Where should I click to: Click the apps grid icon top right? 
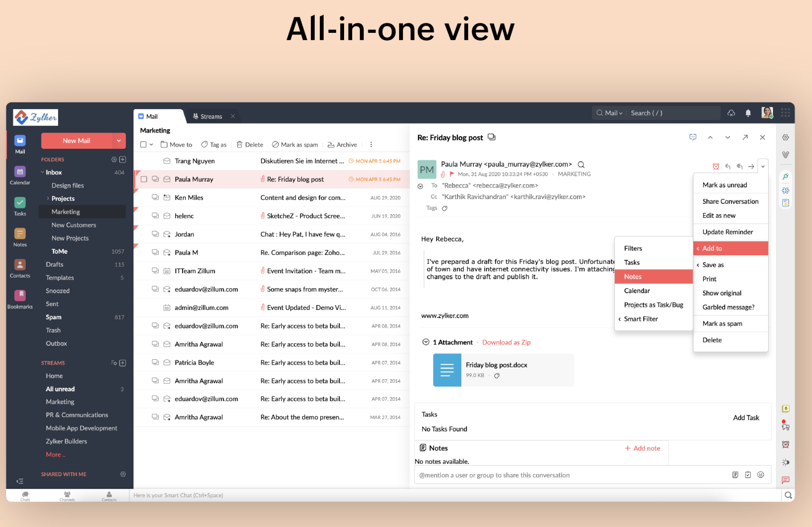785,113
